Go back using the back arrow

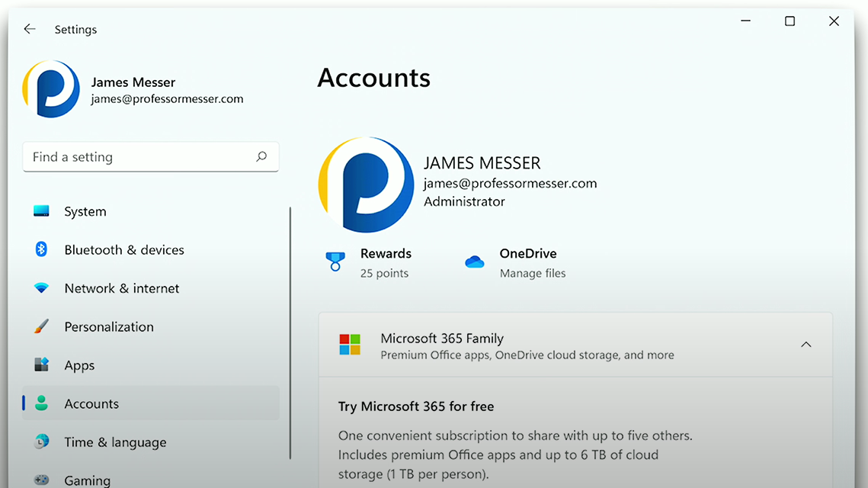click(30, 29)
